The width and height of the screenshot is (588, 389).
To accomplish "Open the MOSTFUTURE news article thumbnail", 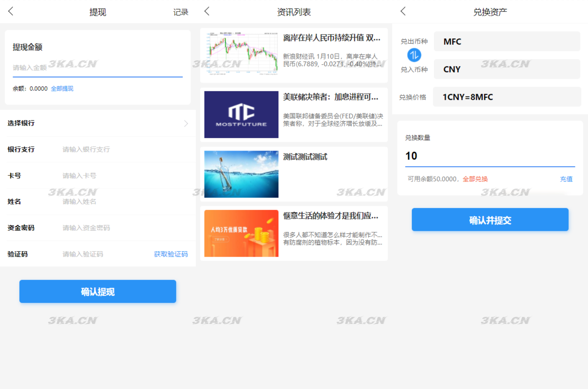I will pos(241,114).
